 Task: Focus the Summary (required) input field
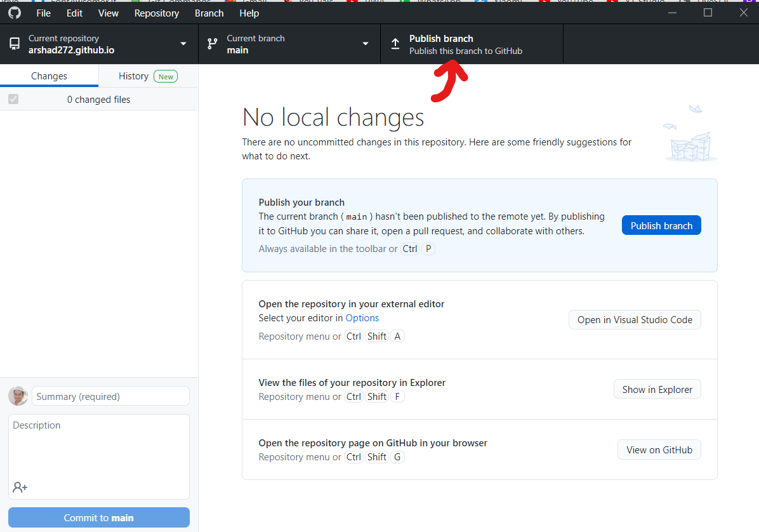click(110, 396)
